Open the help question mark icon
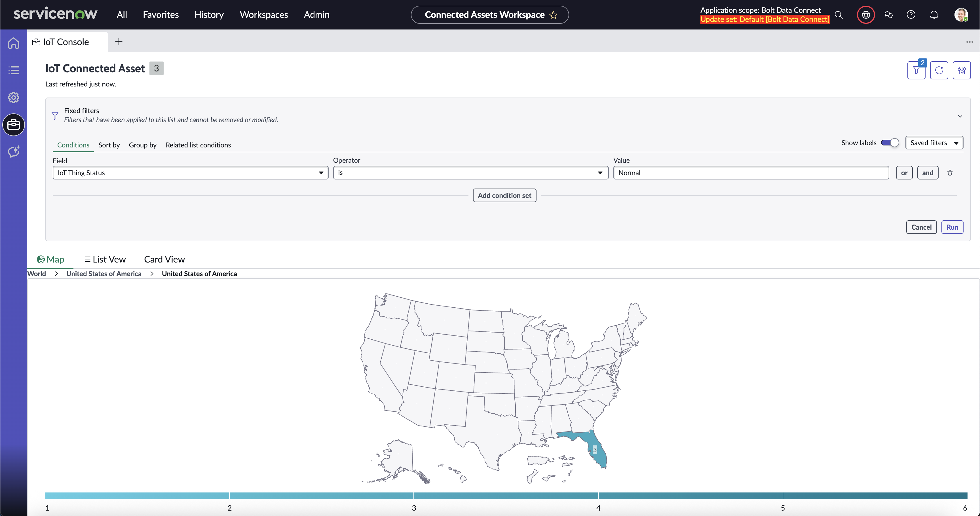 click(x=911, y=15)
